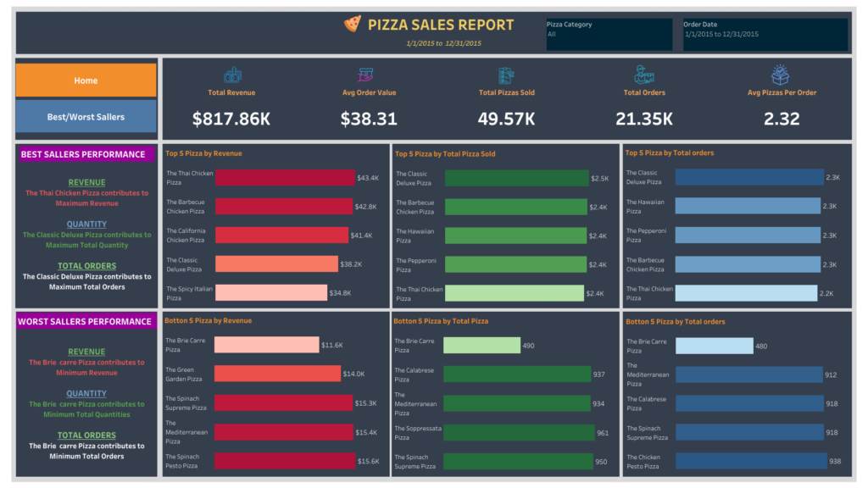Select Classic Deluxe bar in pizzas sold chart
The width and height of the screenshot is (868, 488).
click(x=516, y=178)
